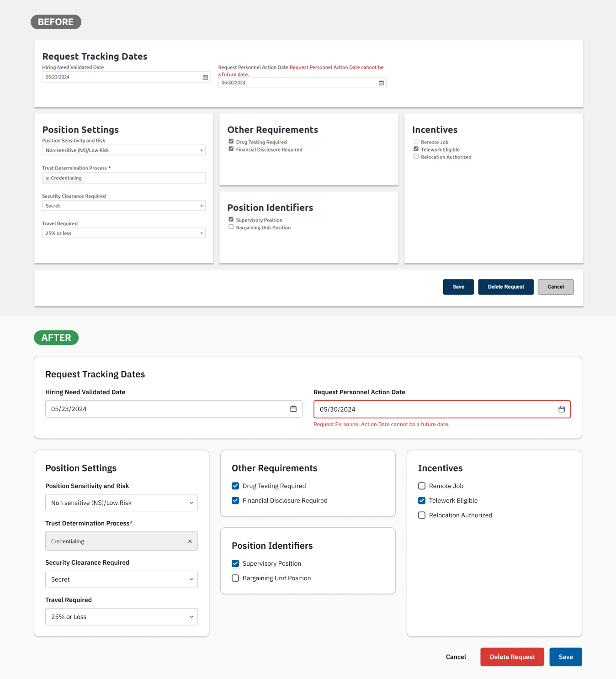Click the calendar icon beside 05/30/2024 in BEFORE form
Image resolution: width=616 pixels, height=679 pixels.
pos(381,82)
